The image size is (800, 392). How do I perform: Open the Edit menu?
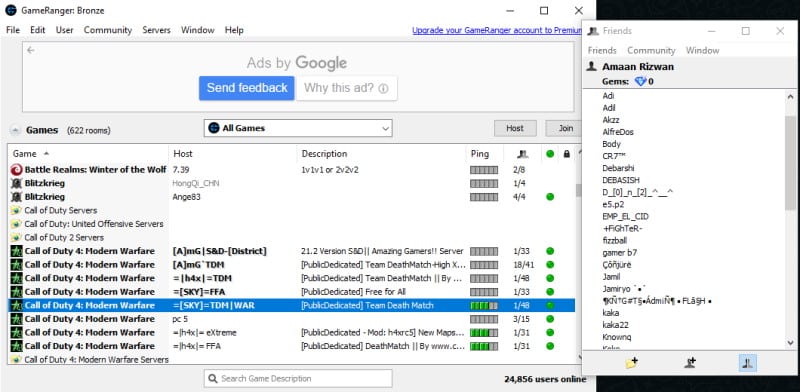point(37,30)
